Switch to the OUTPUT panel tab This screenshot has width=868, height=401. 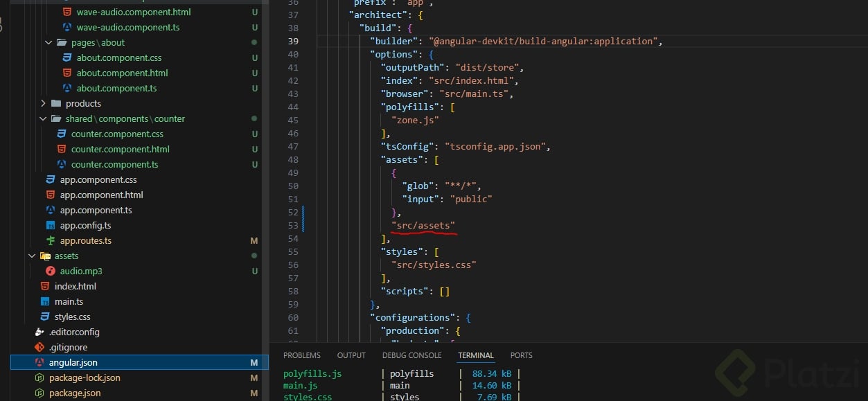pyautogui.click(x=351, y=355)
